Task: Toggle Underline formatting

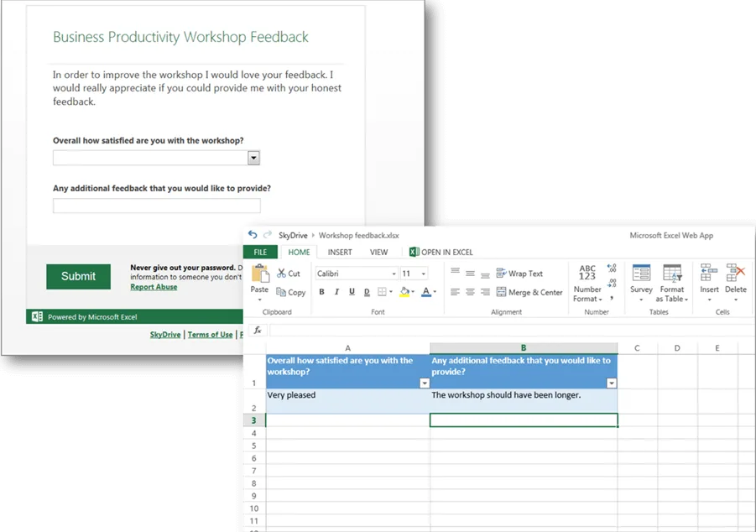Action: click(x=351, y=292)
